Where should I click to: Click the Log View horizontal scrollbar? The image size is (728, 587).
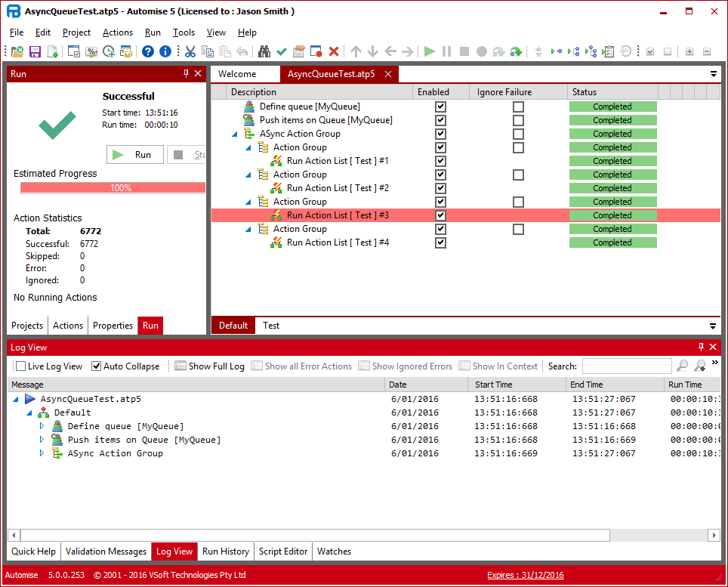316,535
